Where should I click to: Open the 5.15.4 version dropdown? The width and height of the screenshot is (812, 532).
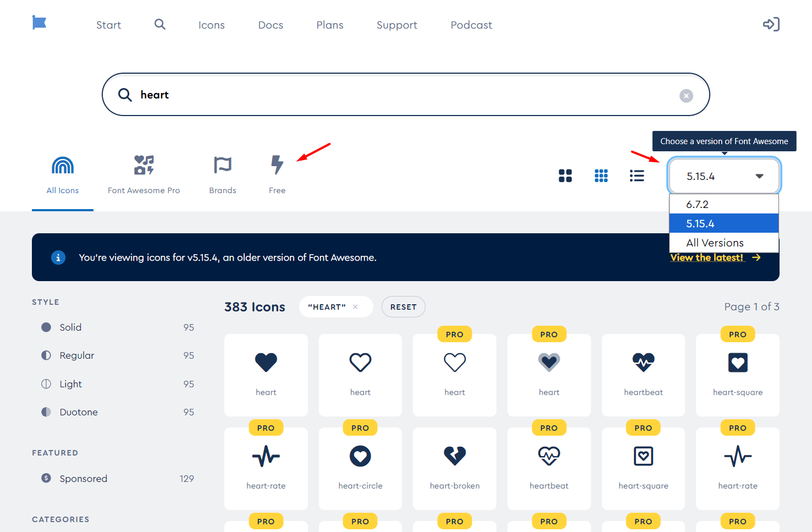(725, 176)
